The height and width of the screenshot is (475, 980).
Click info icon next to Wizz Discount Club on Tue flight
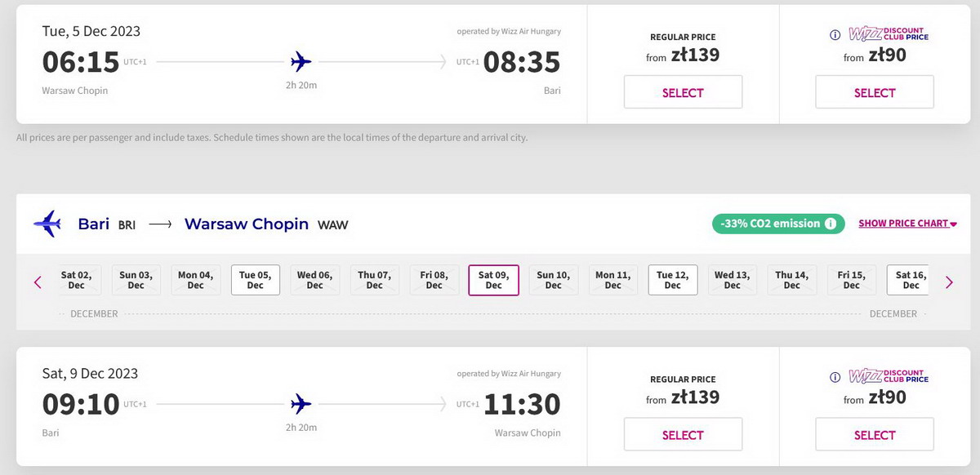pos(835,35)
